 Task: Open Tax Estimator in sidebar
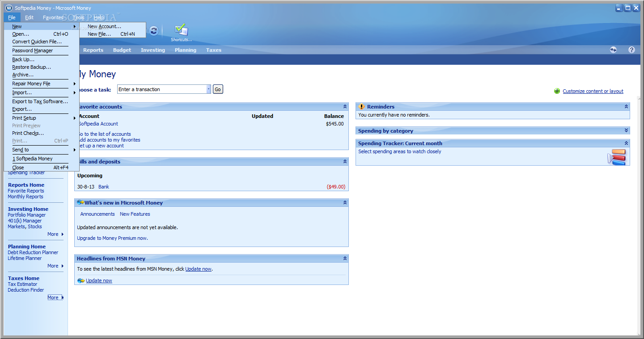(x=22, y=284)
